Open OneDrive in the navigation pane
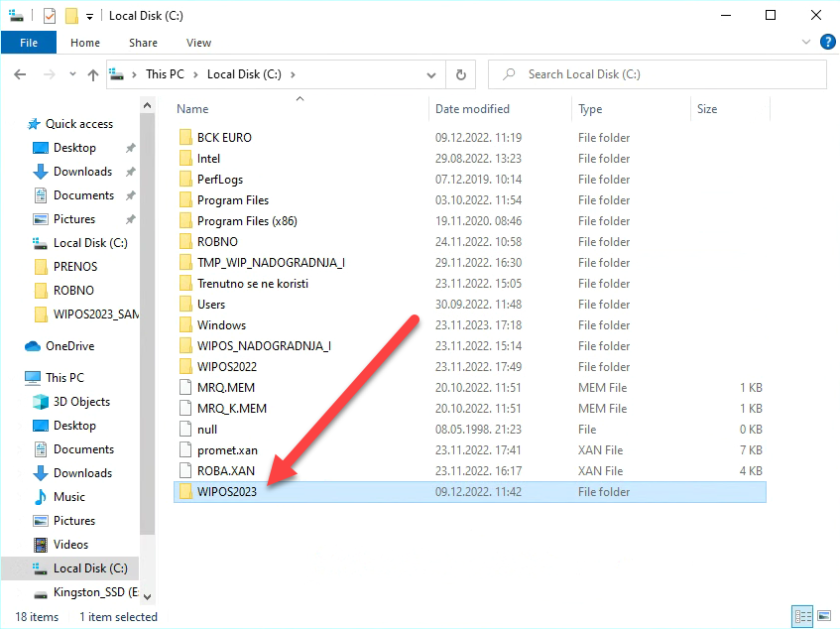The height and width of the screenshot is (629, 840). pyautogui.click(x=69, y=346)
